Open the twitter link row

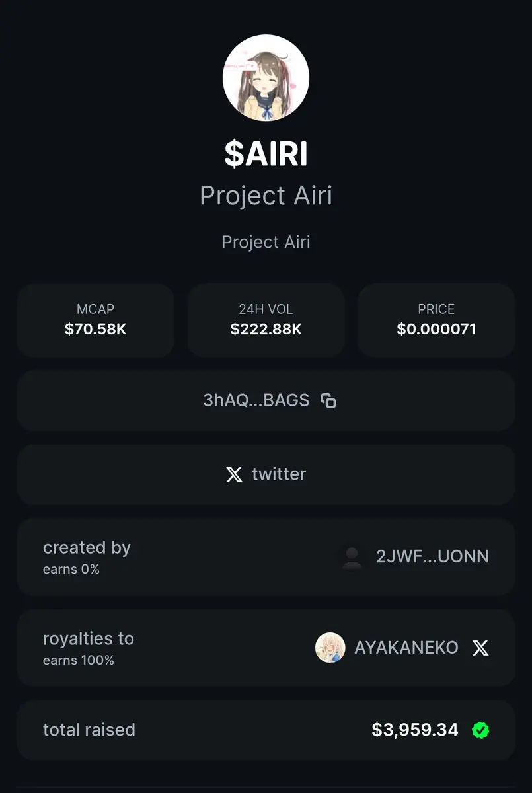266,474
